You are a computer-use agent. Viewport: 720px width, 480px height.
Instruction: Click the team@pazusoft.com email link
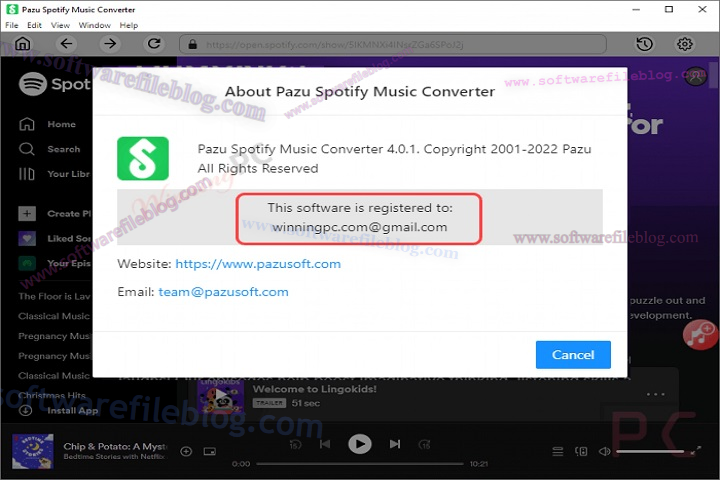pyautogui.click(x=223, y=292)
